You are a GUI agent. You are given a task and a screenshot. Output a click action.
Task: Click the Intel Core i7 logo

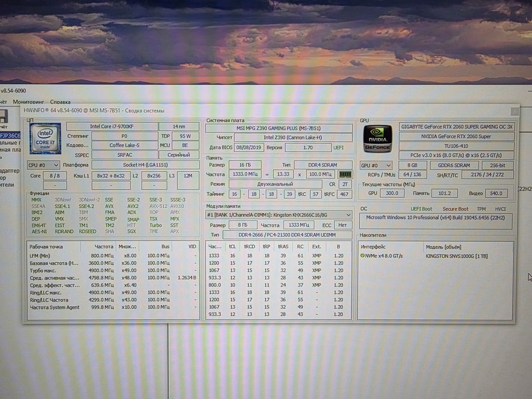coord(45,139)
